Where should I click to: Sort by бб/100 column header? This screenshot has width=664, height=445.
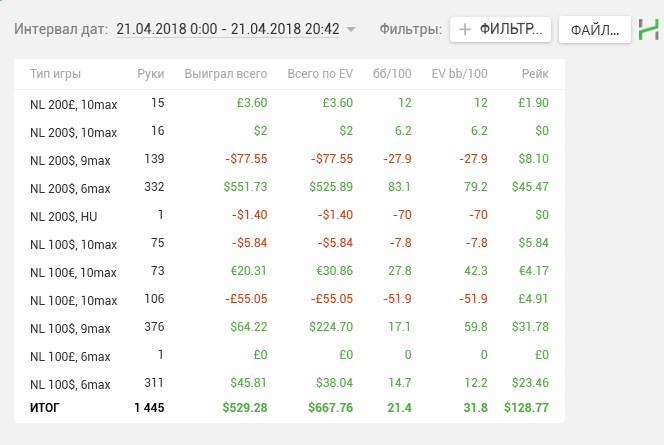click(x=396, y=75)
